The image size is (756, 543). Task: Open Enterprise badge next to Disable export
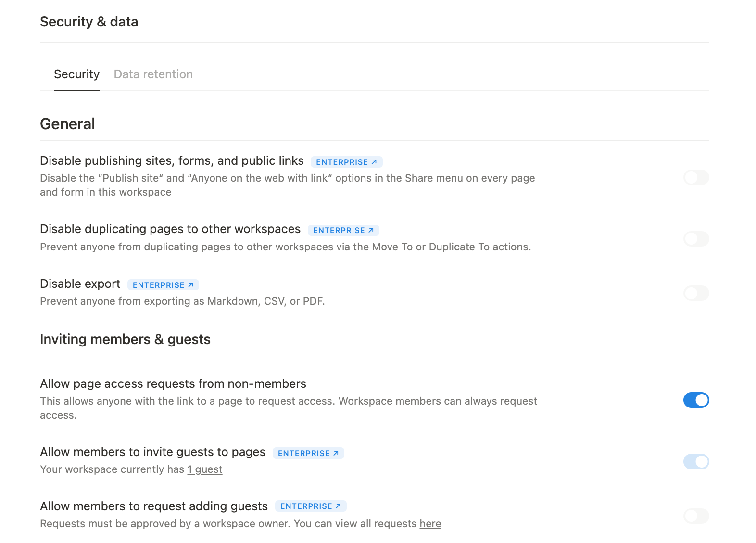tap(163, 285)
